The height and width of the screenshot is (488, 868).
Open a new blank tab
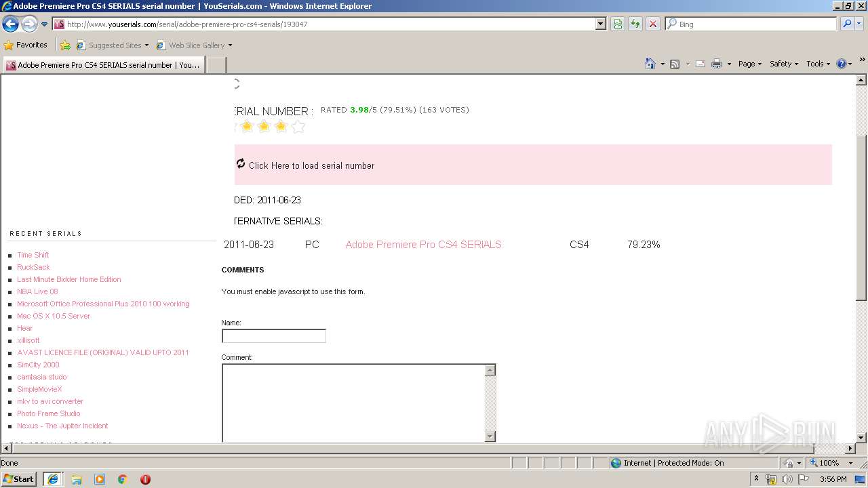click(216, 65)
